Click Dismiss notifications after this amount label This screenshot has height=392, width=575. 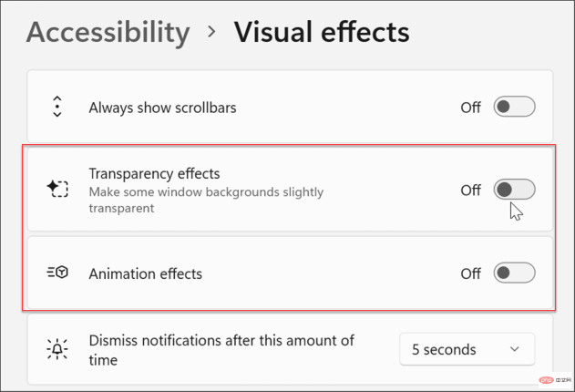pyautogui.click(x=221, y=350)
